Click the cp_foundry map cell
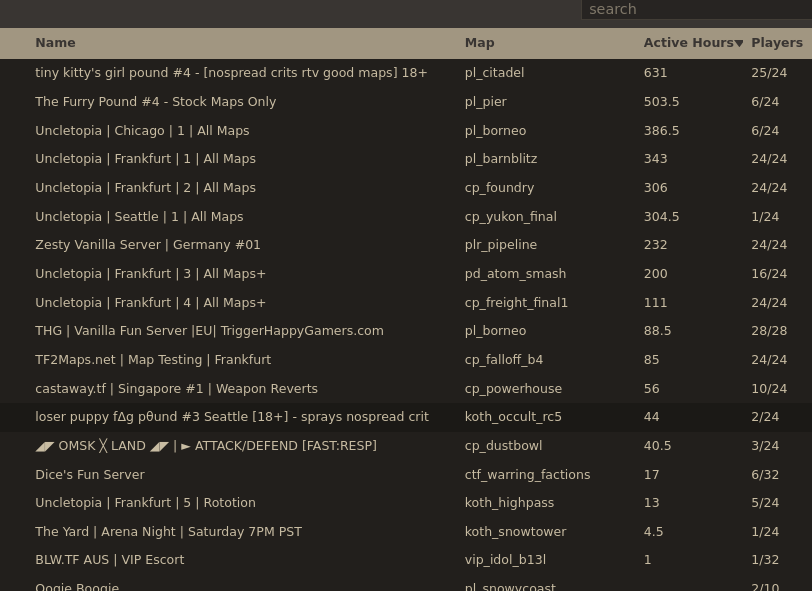The height and width of the screenshot is (591, 812). click(x=499, y=188)
